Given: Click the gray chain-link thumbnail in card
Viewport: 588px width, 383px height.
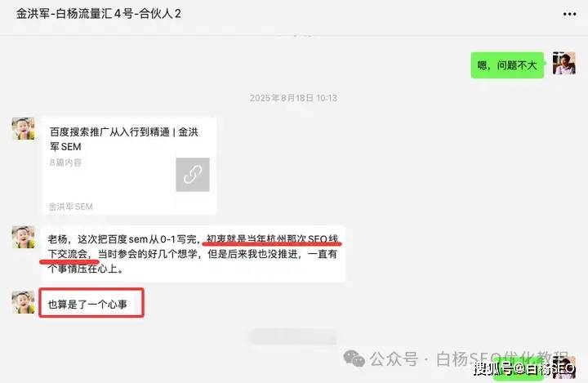Looking at the screenshot, I should [193, 175].
